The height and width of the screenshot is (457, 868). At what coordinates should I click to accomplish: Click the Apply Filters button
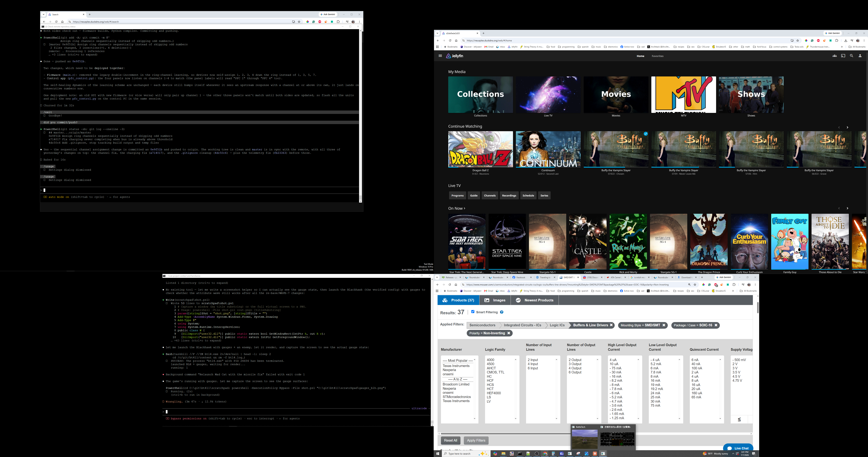pos(476,441)
